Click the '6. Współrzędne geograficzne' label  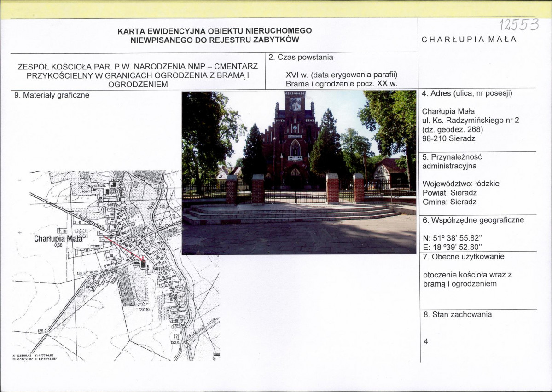pyautogui.click(x=473, y=220)
